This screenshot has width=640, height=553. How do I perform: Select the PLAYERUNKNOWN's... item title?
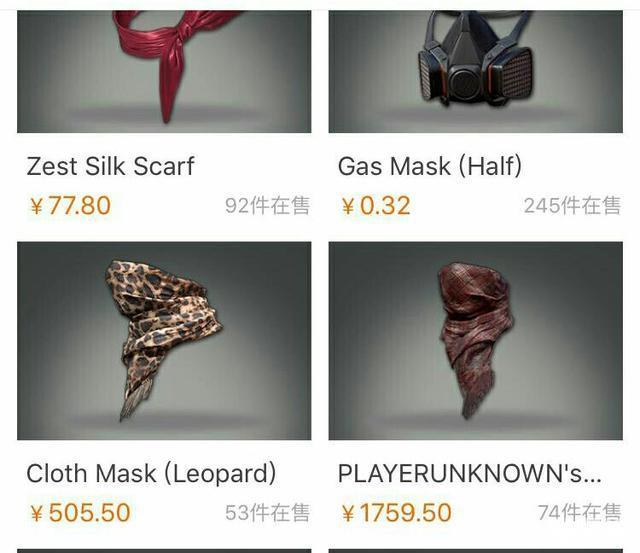469,473
